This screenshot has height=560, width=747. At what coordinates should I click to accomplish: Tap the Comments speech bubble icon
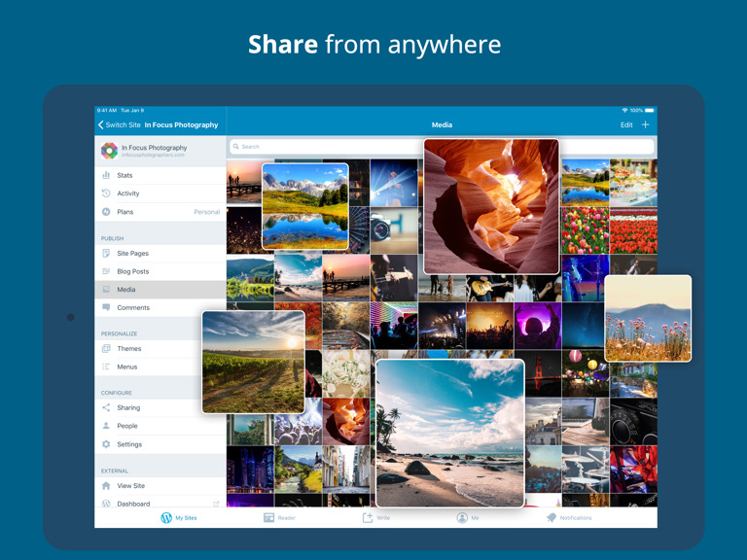pos(106,307)
